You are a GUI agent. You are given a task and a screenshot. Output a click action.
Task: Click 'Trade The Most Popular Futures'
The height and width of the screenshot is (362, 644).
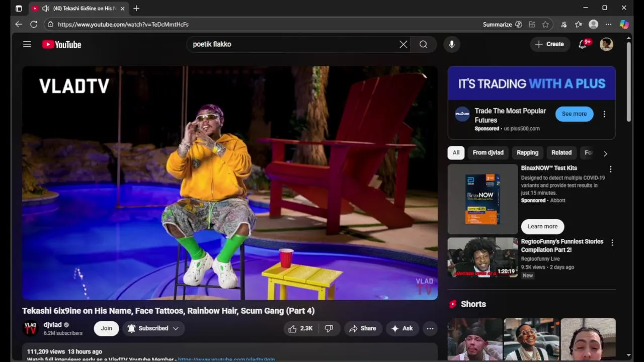(510, 115)
